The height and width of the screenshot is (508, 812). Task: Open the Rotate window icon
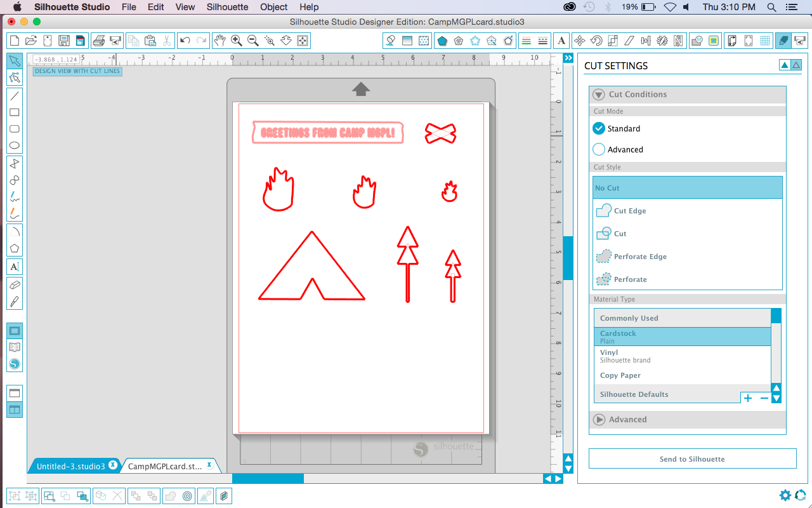pos(596,41)
